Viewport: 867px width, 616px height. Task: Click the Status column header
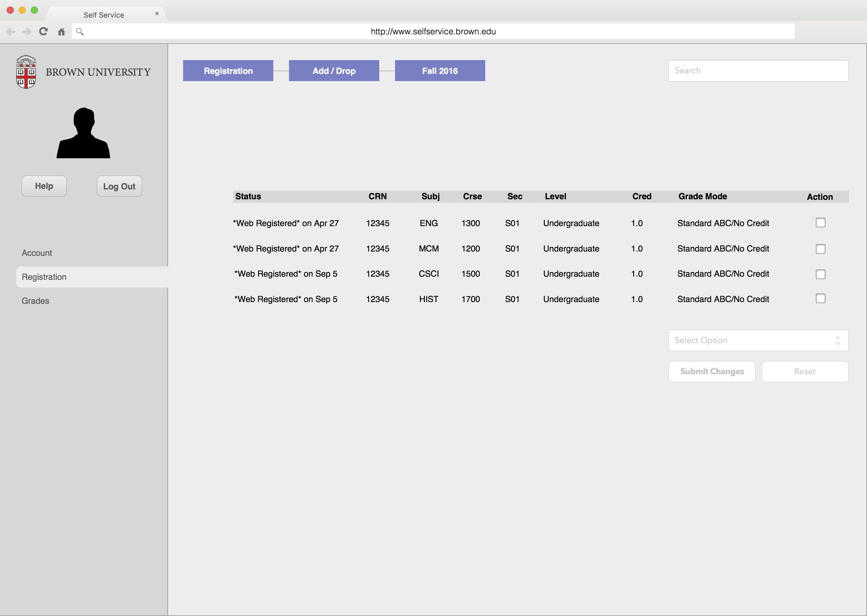coord(248,196)
